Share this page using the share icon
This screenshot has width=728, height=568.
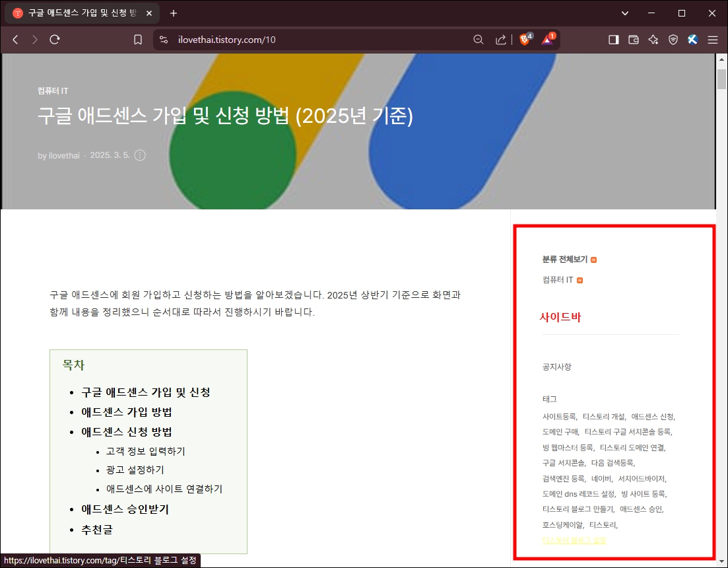click(x=500, y=40)
